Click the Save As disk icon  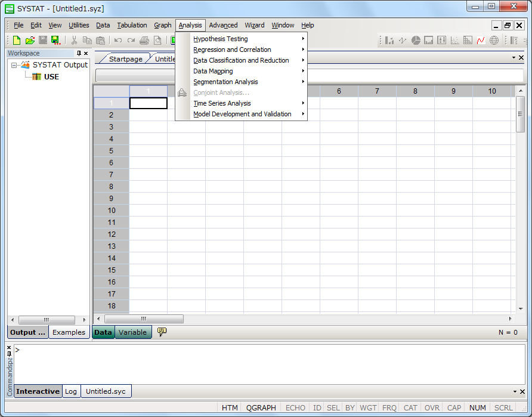tap(55, 41)
